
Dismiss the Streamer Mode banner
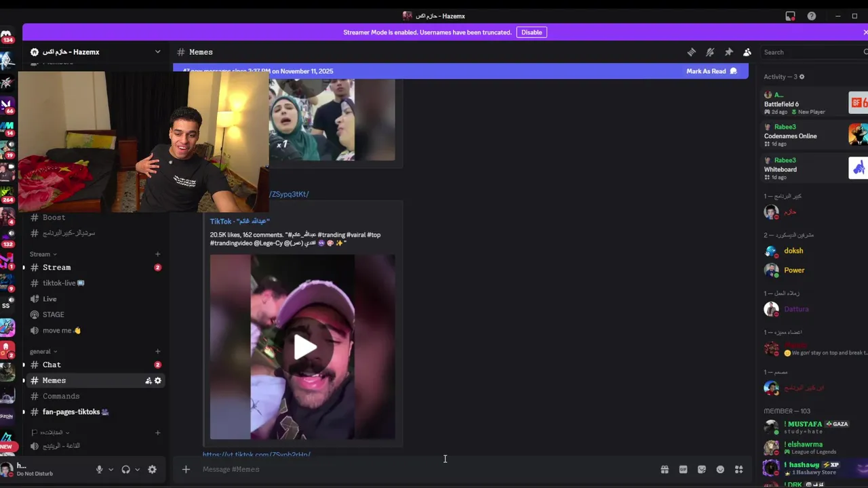tap(865, 32)
